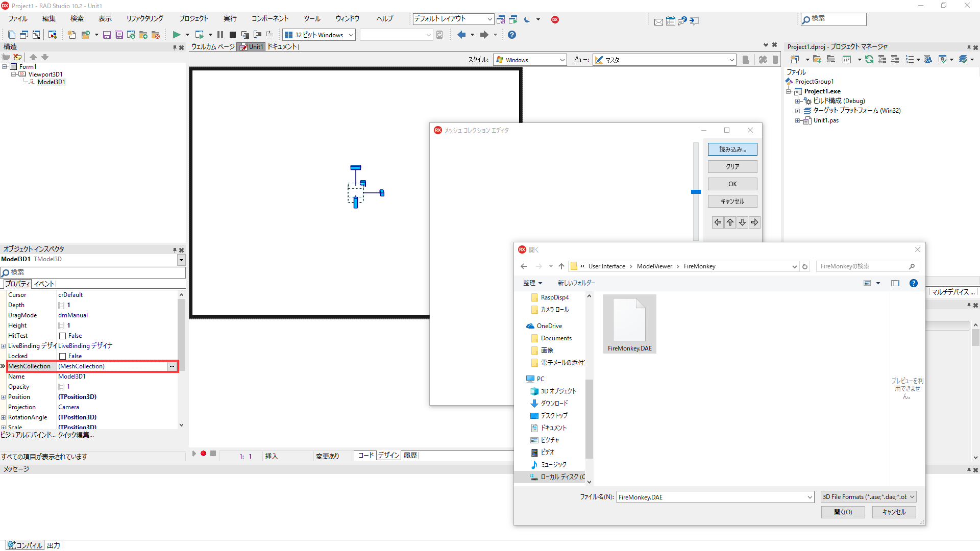The image size is (980, 551).
Task: Select the Run tool on the toolbar
Action: click(x=177, y=35)
